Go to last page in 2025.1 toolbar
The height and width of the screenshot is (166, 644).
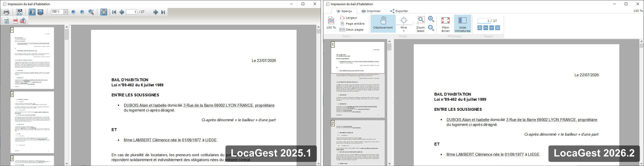click(163, 12)
